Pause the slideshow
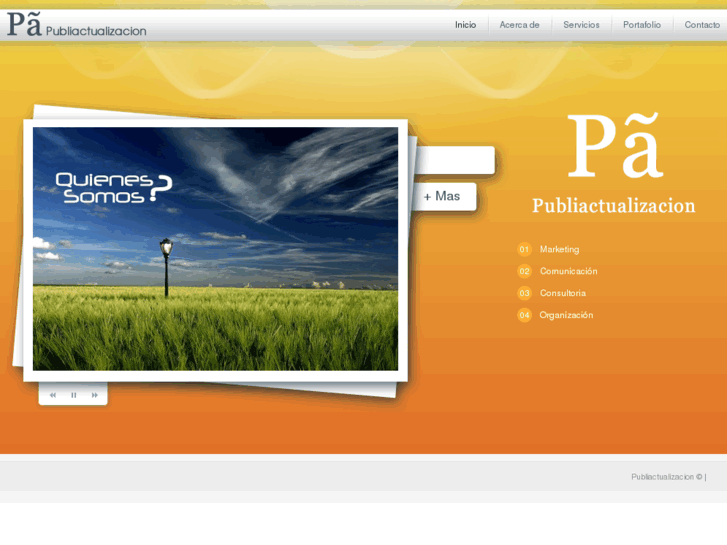The image size is (727, 545). point(74,395)
